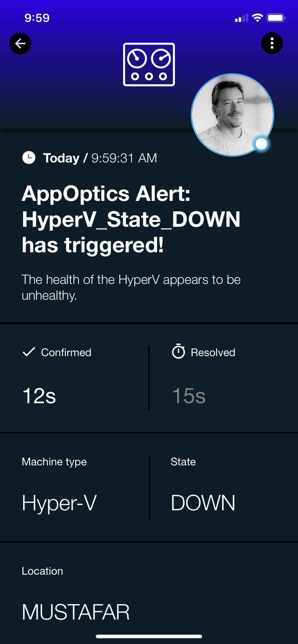
Task: Tap the clock icon beside Today
Action: 29,157
